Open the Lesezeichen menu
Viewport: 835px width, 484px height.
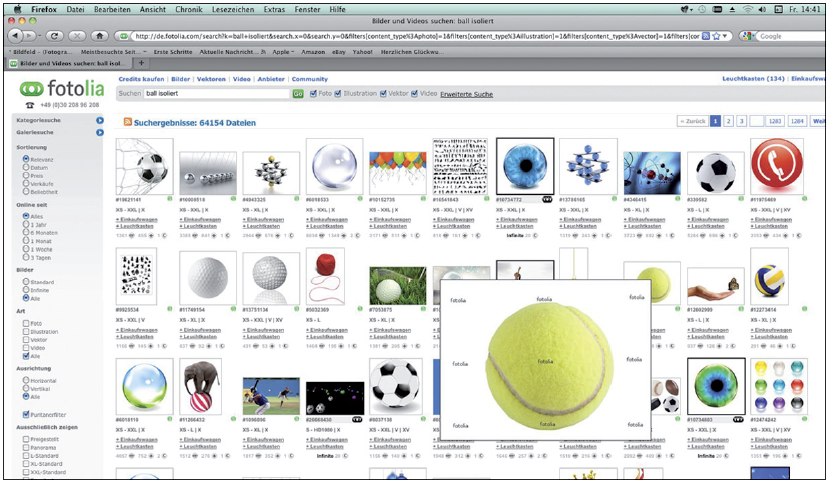(233, 9)
